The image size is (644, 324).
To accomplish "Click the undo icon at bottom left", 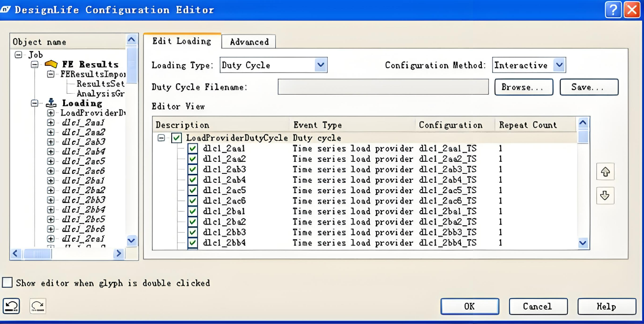I will pyautogui.click(x=11, y=306).
